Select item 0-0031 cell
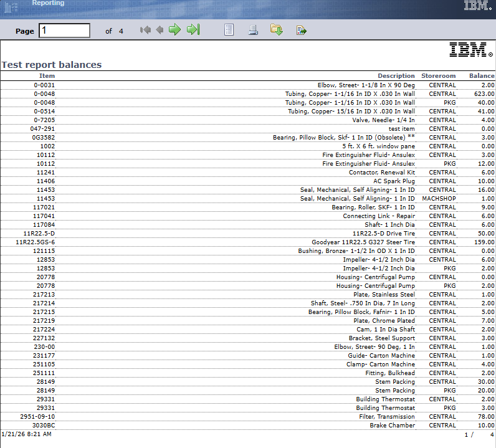The height and width of the screenshot is (448, 496). pyautogui.click(x=44, y=85)
